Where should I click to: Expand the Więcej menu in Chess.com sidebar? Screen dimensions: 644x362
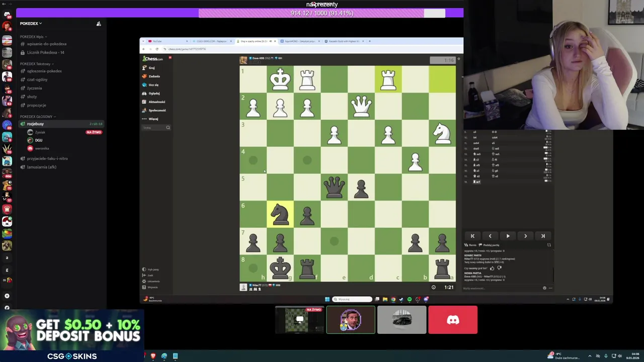(150, 119)
